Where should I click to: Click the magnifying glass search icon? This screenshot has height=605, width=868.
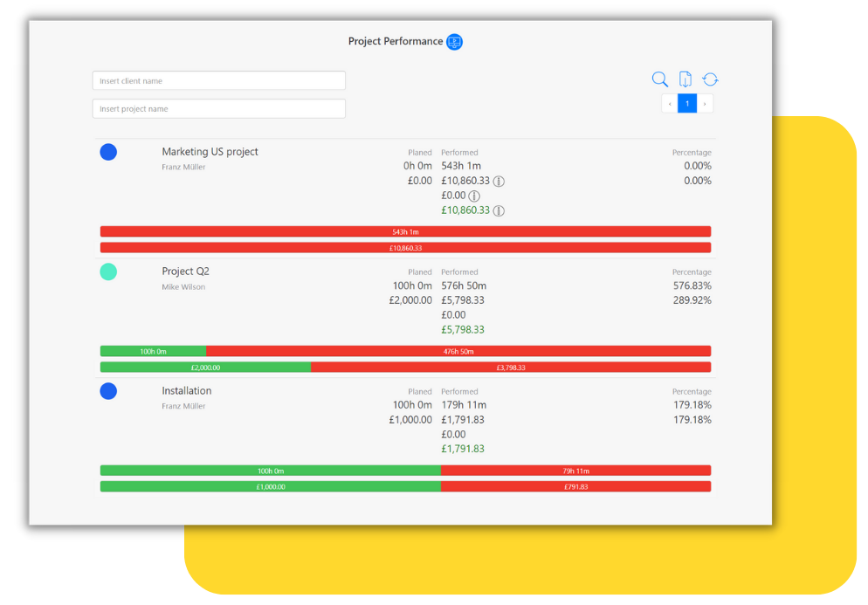pyautogui.click(x=660, y=79)
